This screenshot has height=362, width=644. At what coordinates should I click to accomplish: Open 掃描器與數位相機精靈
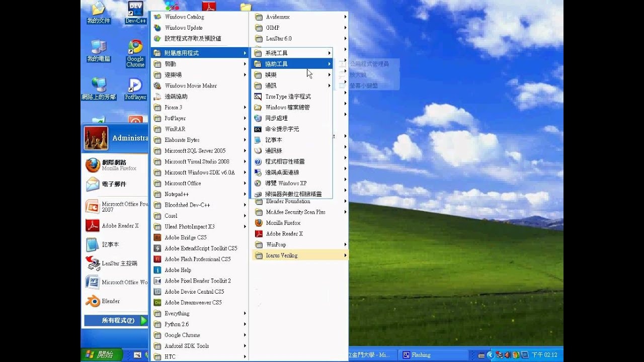tap(292, 194)
